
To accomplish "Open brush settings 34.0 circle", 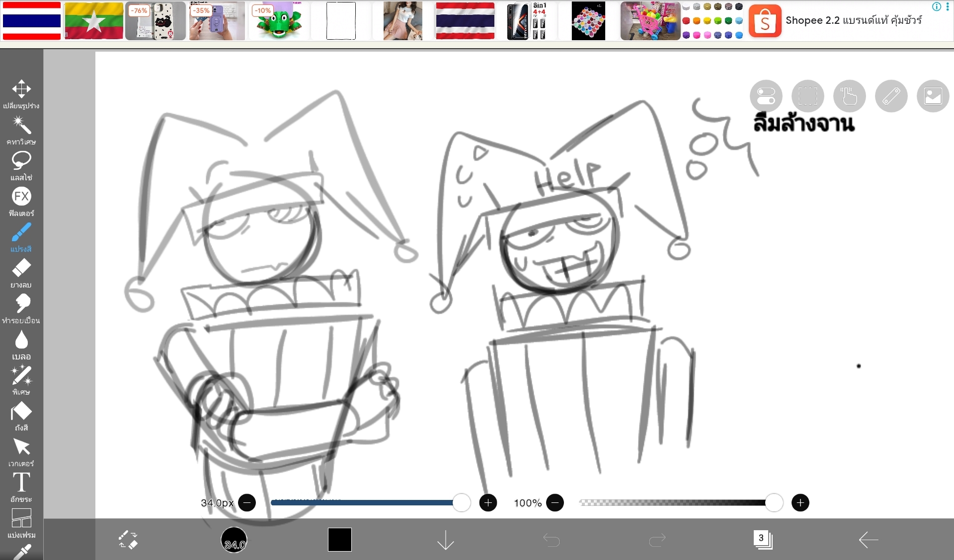I will 234,540.
